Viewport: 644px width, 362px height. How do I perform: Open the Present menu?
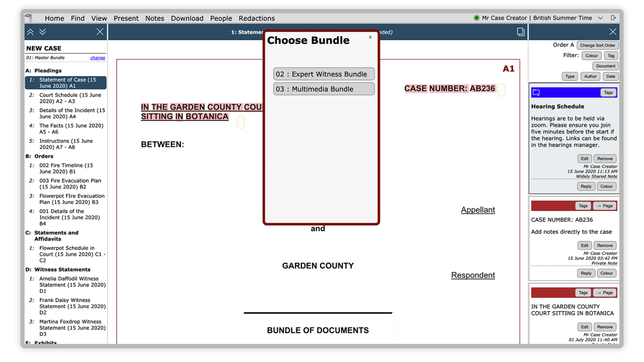pyautogui.click(x=126, y=18)
